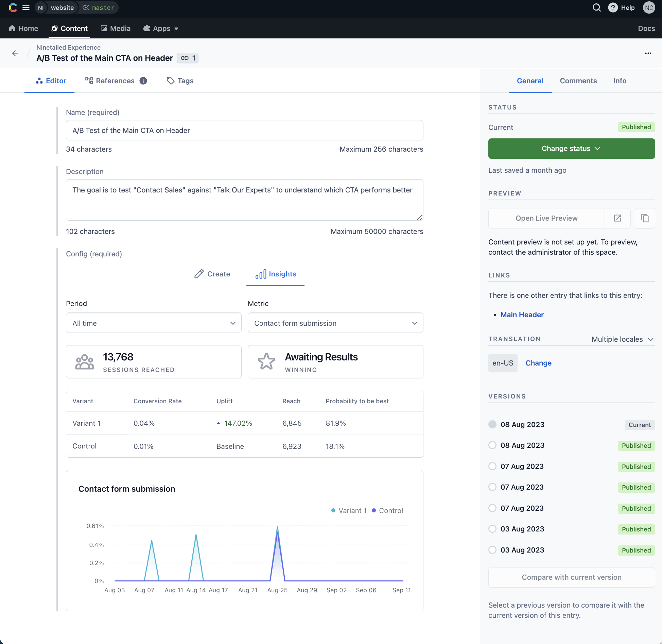Click the Open Live Preview button
The height and width of the screenshot is (644, 662).
[x=546, y=218]
